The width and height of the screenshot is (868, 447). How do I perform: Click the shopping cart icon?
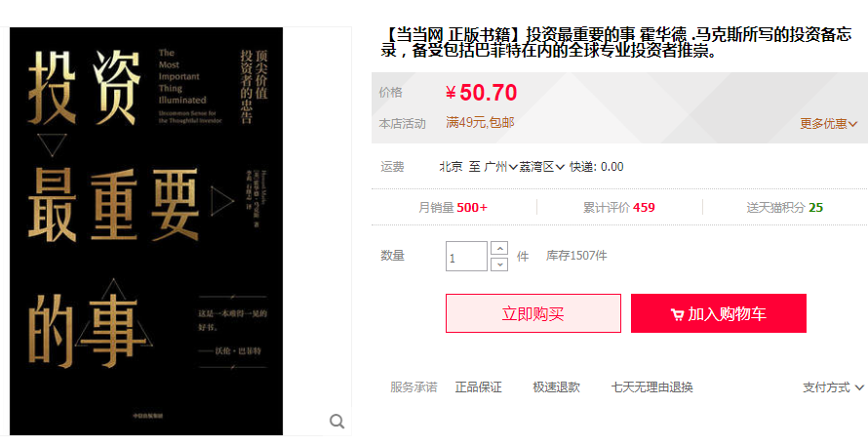[677, 314]
